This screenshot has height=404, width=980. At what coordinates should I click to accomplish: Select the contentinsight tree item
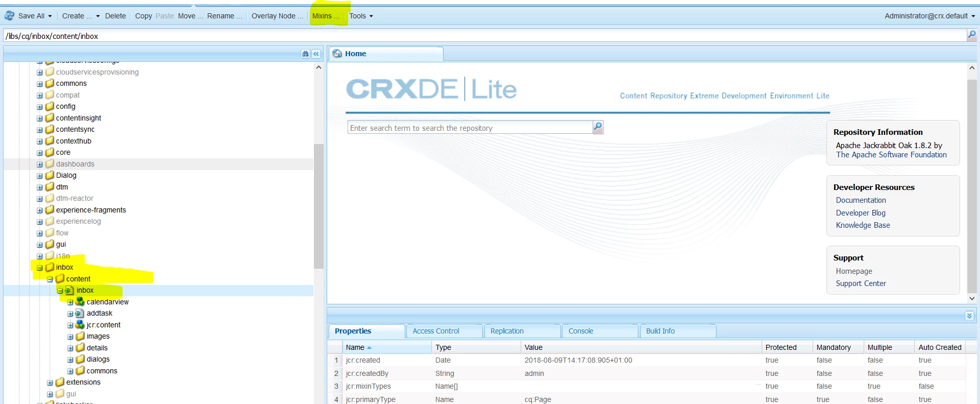(79, 118)
